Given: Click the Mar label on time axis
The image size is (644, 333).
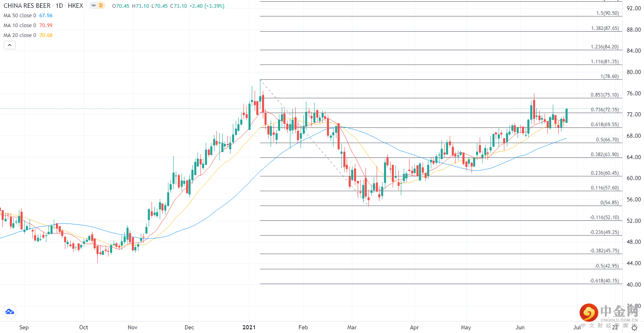Looking at the screenshot, I should [352, 327].
